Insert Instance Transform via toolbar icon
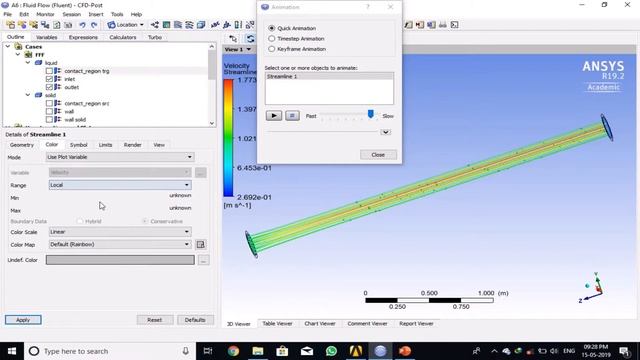 [250, 25]
